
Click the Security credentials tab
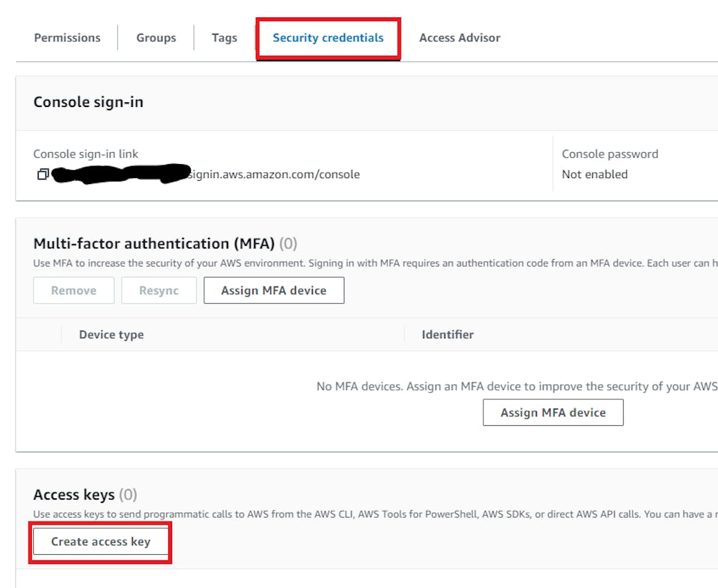(328, 38)
